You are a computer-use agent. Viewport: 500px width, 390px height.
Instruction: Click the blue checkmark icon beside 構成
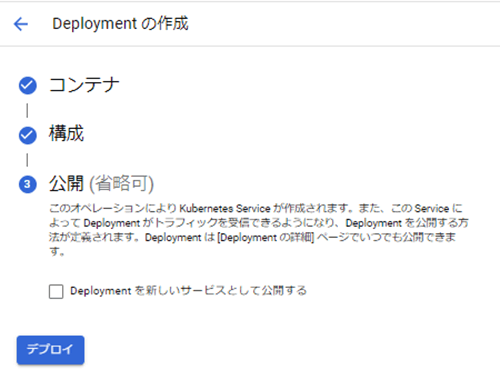click(x=28, y=135)
